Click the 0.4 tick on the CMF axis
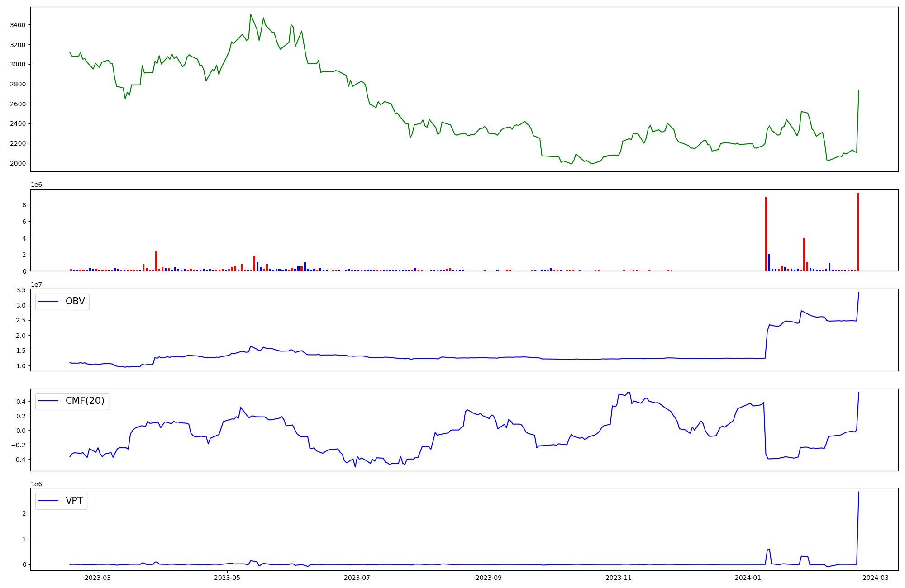Screen dimensions: 905x588 21,402
